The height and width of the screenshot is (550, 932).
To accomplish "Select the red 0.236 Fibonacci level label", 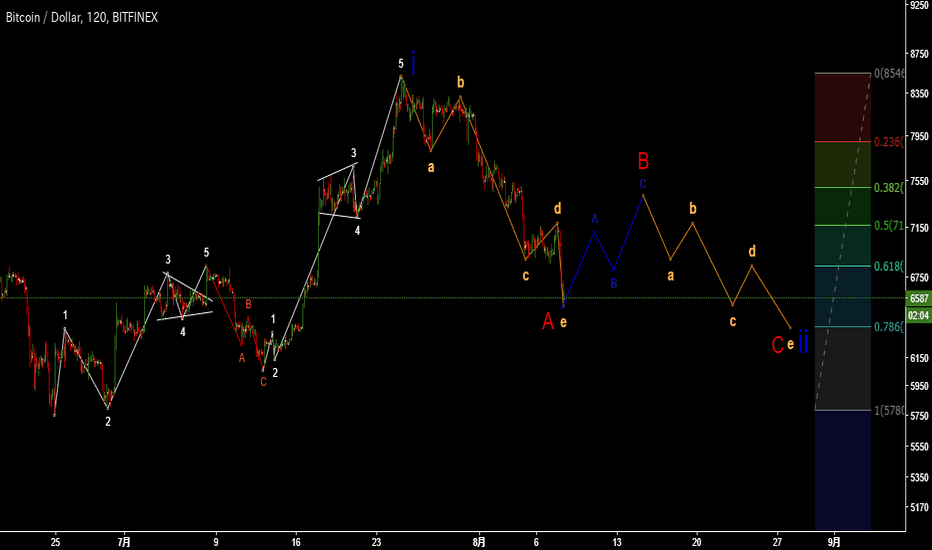I will click(x=889, y=142).
